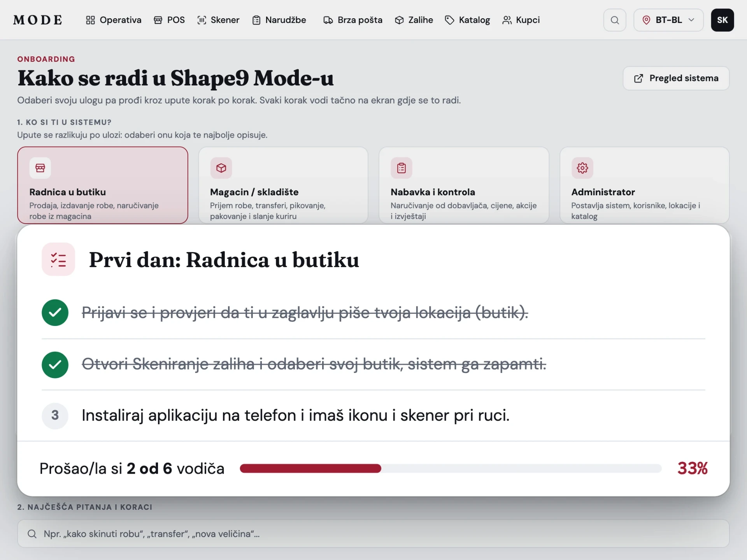Click the 33% progress value
Viewport: 747px width, 560px height.
tap(692, 469)
